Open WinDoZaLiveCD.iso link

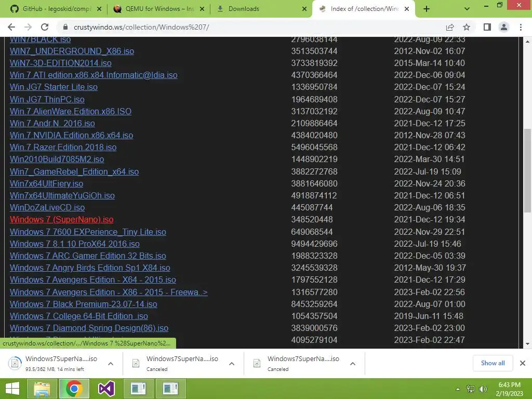(47, 207)
